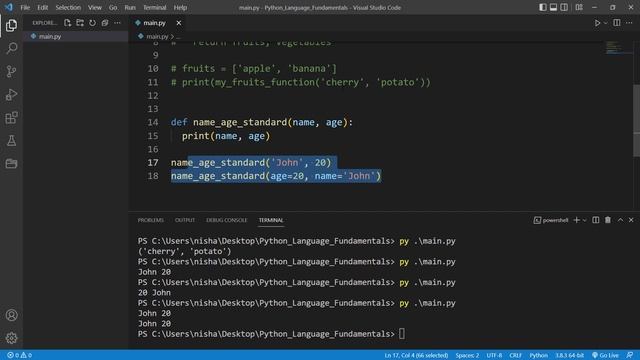Change CRLF end of line sequence

point(516,355)
